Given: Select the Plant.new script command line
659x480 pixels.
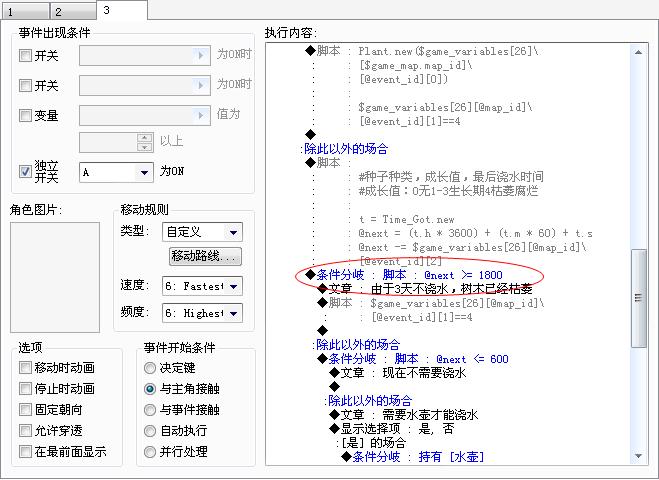Looking at the screenshot, I should [x=422, y=51].
